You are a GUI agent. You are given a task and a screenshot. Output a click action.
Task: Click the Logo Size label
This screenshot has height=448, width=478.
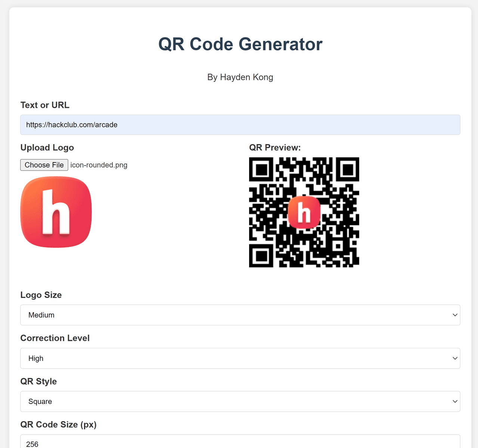pos(41,295)
